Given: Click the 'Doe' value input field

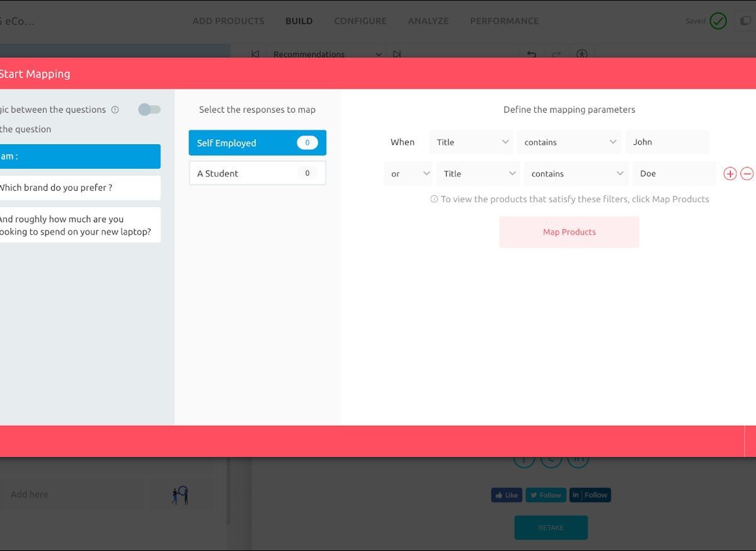Looking at the screenshot, I should pyautogui.click(x=673, y=174).
